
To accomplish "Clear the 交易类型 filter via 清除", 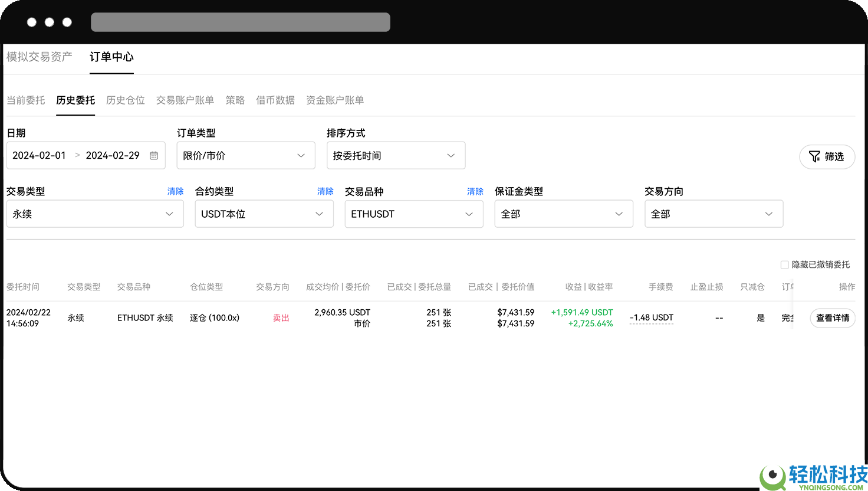I will [x=175, y=191].
